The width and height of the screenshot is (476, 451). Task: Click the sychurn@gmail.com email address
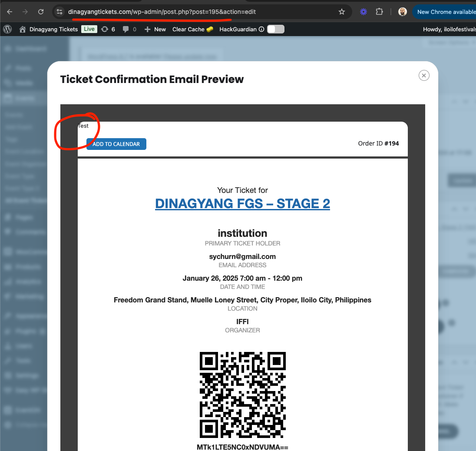click(242, 257)
